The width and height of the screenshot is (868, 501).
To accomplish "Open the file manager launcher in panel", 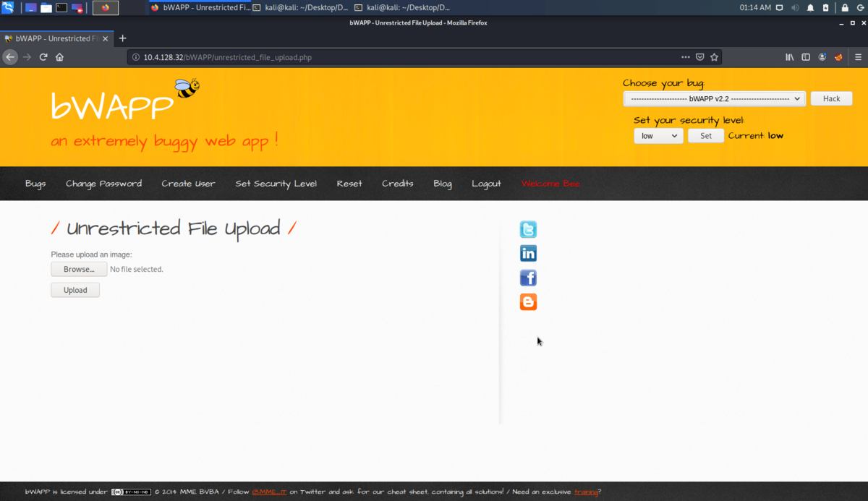I will click(x=46, y=8).
